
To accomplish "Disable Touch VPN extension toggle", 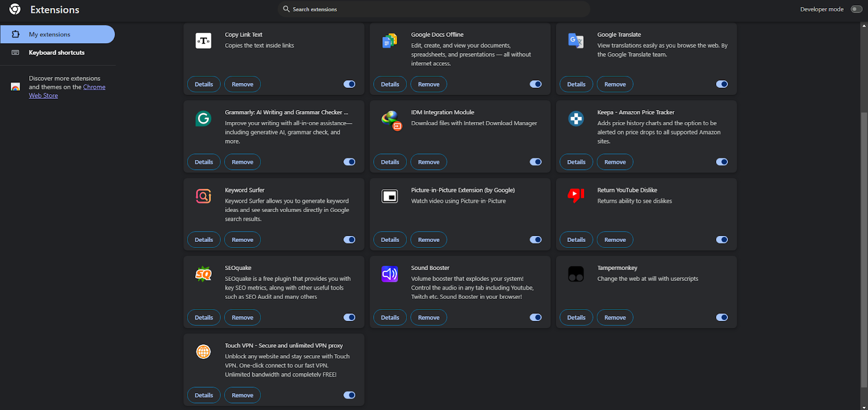I will pos(349,395).
